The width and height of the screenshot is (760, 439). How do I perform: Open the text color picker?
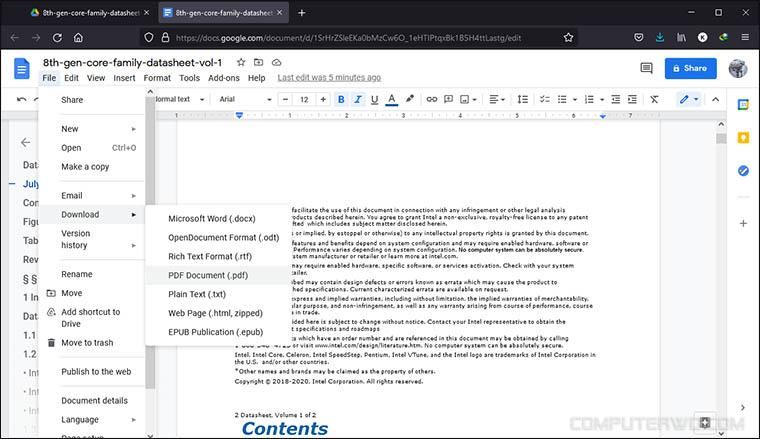[x=392, y=99]
